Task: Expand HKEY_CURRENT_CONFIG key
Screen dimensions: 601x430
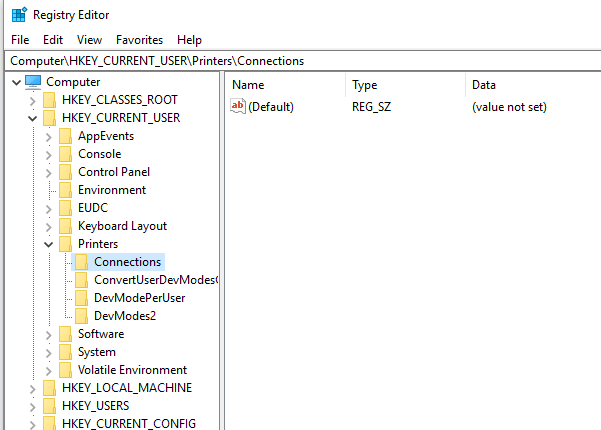Action: [x=33, y=425]
